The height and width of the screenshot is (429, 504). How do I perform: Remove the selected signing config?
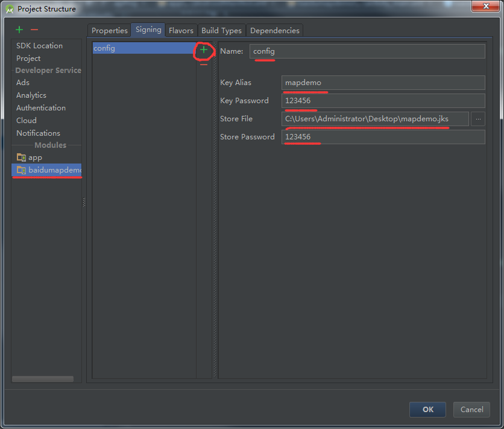203,65
